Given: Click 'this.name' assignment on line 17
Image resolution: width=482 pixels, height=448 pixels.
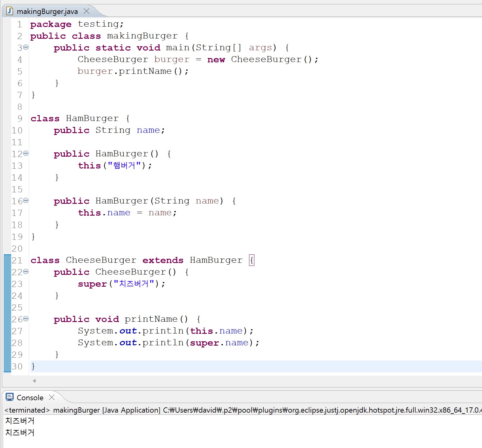Looking at the screenshot, I should pos(104,213).
